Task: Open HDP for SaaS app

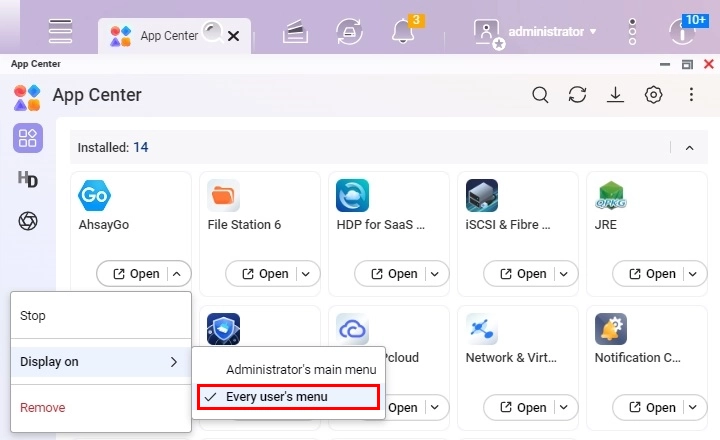Action: point(394,274)
